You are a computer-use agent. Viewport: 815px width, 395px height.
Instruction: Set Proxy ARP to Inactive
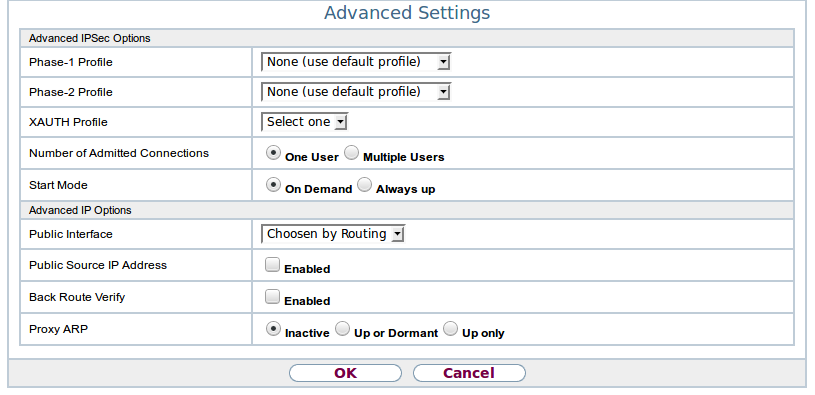coord(273,329)
